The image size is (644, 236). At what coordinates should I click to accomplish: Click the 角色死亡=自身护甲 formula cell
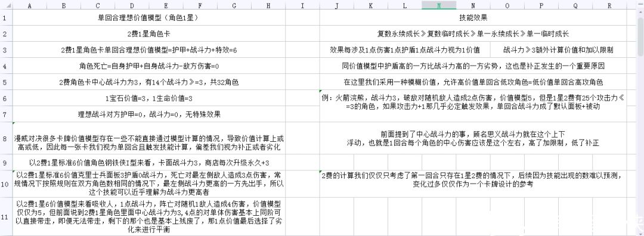point(148,66)
